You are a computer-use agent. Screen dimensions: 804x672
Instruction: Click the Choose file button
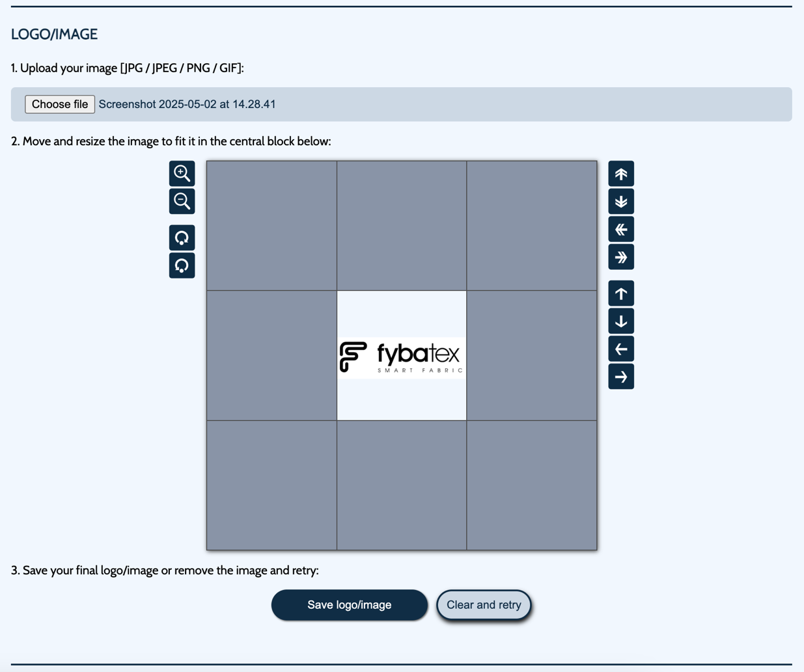pos(60,104)
